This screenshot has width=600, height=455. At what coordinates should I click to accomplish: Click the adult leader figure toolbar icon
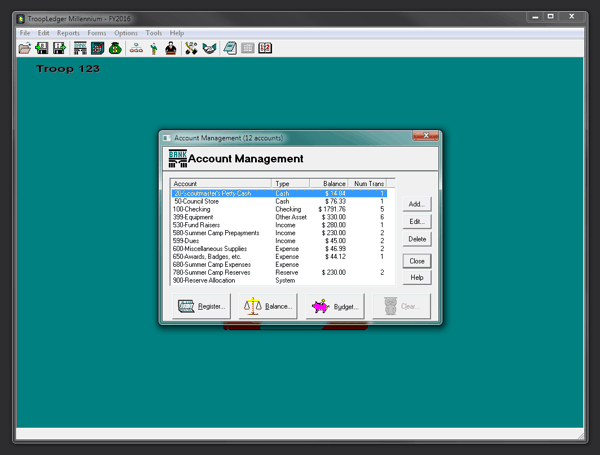[x=171, y=48]
